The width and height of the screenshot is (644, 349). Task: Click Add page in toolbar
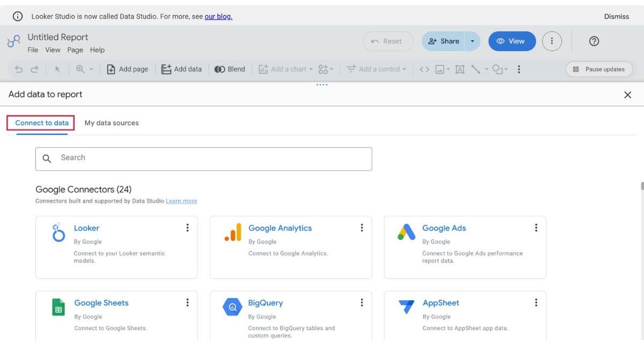pos(127,69)
